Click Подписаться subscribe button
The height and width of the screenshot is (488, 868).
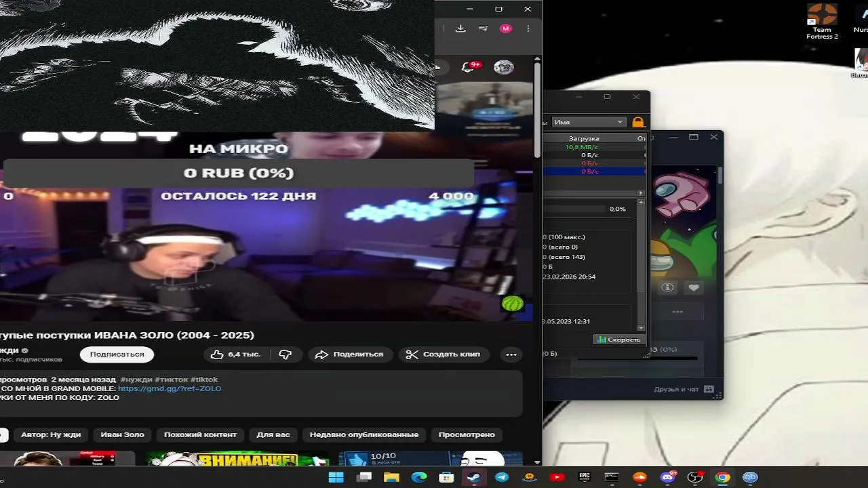pyautogui.click(x=117, y=354)
